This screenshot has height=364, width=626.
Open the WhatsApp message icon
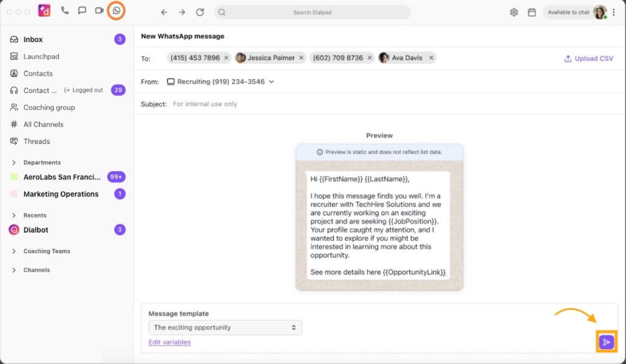coord(117,11)
